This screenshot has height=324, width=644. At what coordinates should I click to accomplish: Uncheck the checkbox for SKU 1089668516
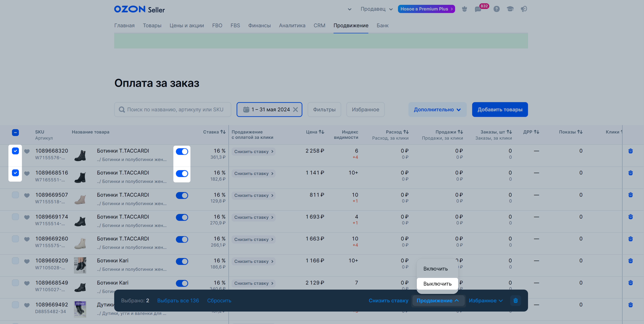coord(15,173)
